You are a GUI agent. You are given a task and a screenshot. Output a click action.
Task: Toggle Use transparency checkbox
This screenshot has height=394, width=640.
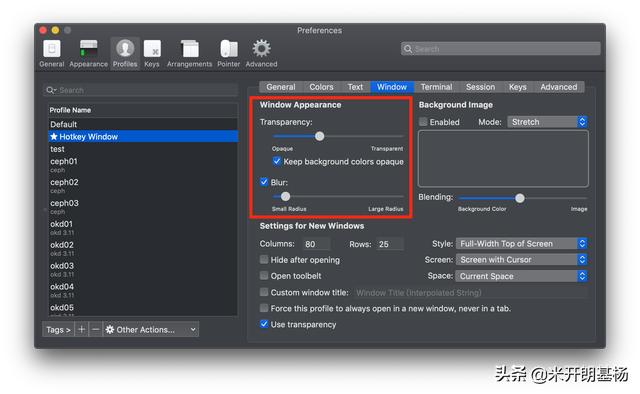click(x=264, y=324)
